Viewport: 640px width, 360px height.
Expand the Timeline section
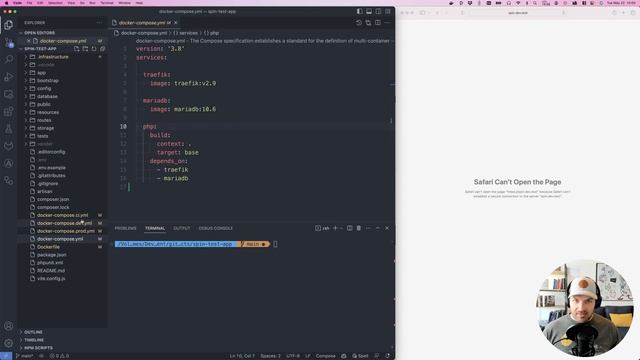click(34, 340)
